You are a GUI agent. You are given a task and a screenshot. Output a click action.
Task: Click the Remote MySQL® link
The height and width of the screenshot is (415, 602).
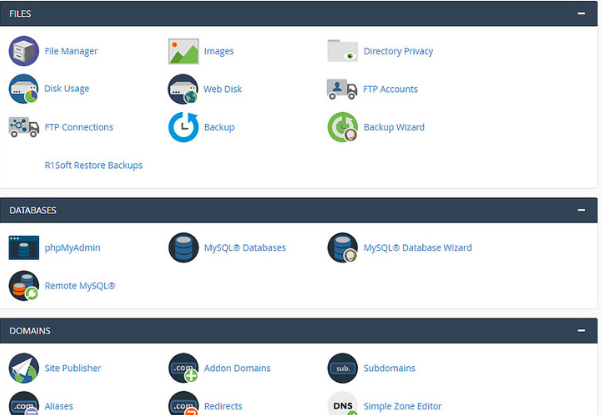[80, 286]
